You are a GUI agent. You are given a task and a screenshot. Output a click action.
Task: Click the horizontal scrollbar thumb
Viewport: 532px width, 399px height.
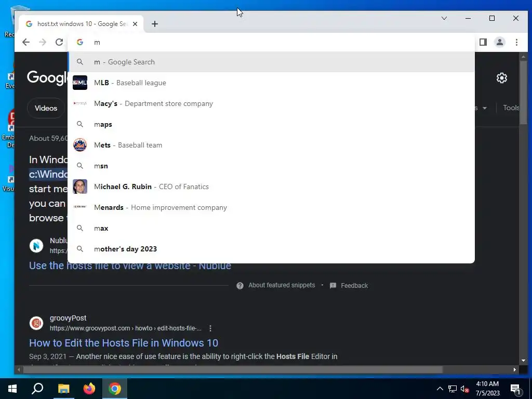pyautogui.click(x=233, y=369)
